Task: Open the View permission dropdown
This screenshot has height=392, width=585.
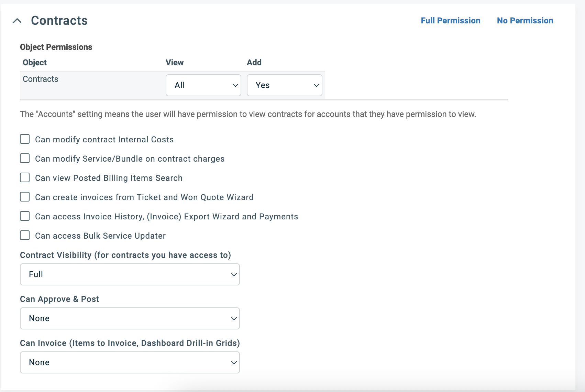Action: coord(203,85)
